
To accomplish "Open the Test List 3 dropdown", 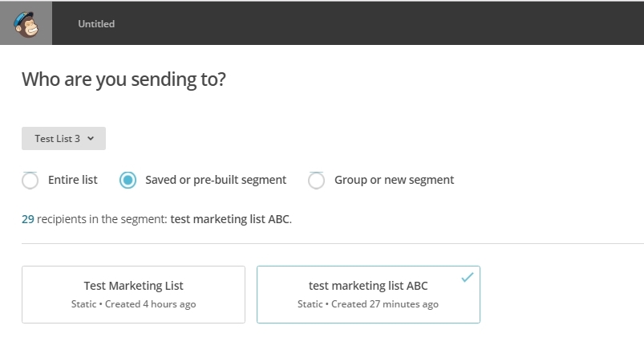I will 63,139.
